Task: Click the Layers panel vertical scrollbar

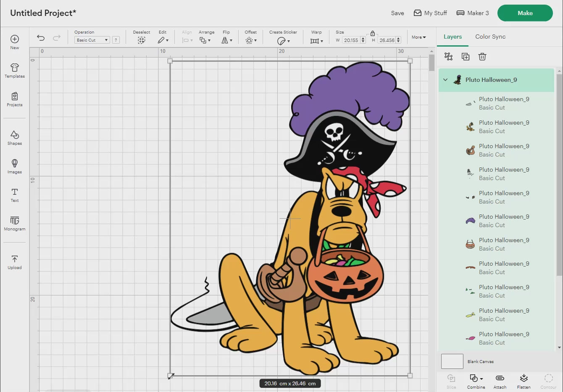Action: 559,175
